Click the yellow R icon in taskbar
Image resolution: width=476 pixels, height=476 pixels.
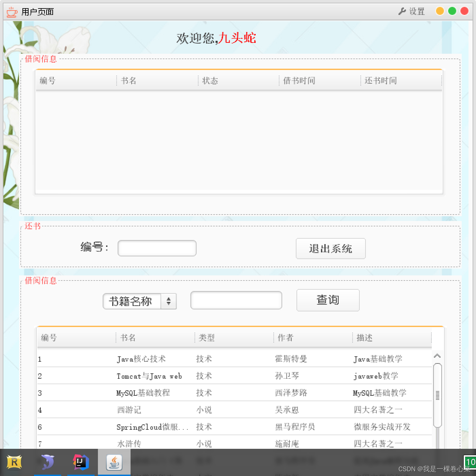coord(14,462)
